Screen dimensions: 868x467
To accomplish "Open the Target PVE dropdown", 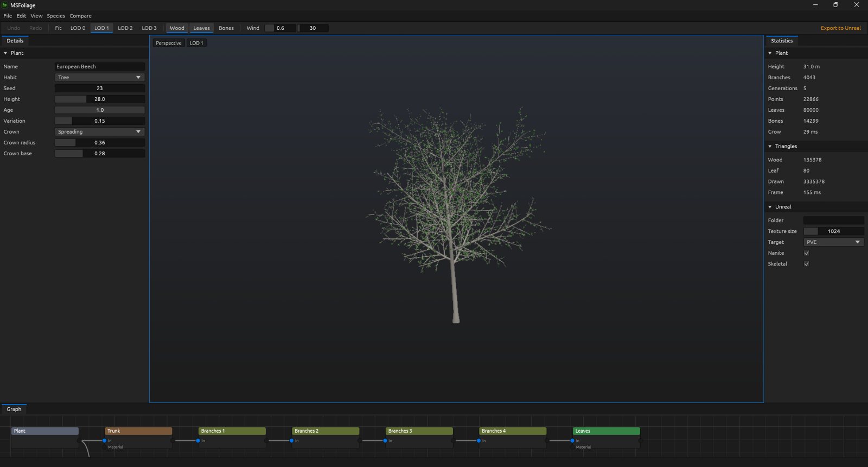I will coord(833,242).
